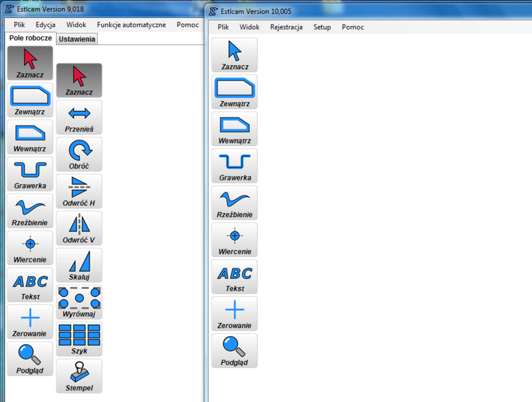
Task: Open the Setup menu
Action: coord(322,27)
